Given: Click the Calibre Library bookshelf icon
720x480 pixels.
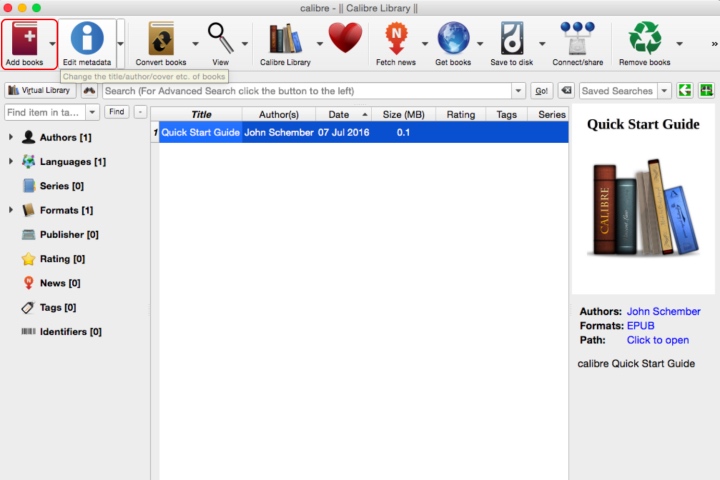Looking at the screenshot, I should pyautogui.click(x=285, y=39).
